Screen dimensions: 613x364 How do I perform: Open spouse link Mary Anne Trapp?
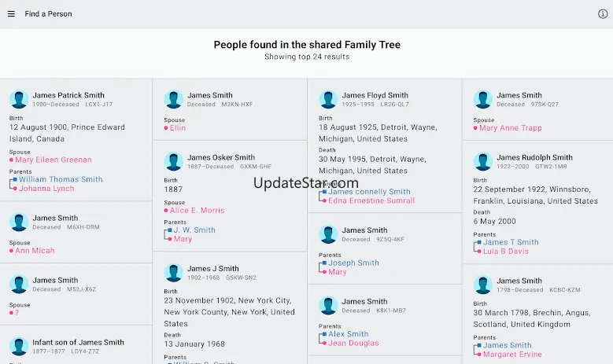click(x=510, y=128)
